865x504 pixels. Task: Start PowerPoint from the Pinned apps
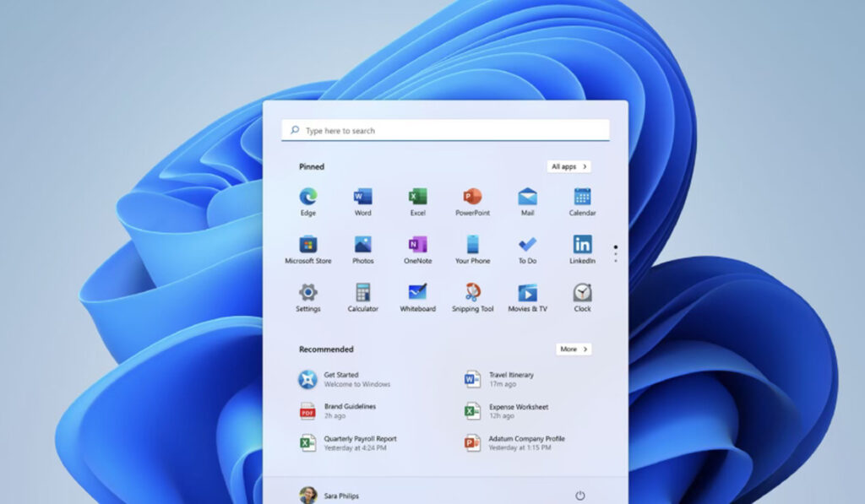(472, 202)
